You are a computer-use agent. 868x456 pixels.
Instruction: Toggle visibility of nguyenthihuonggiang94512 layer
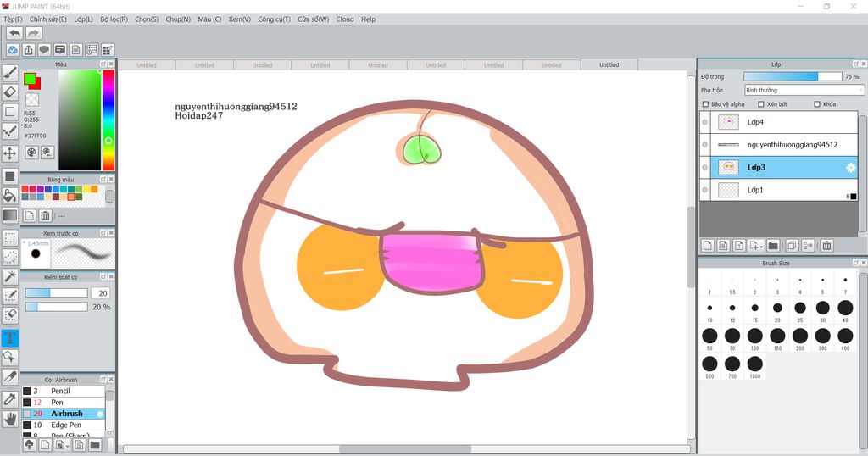(704, 145)
